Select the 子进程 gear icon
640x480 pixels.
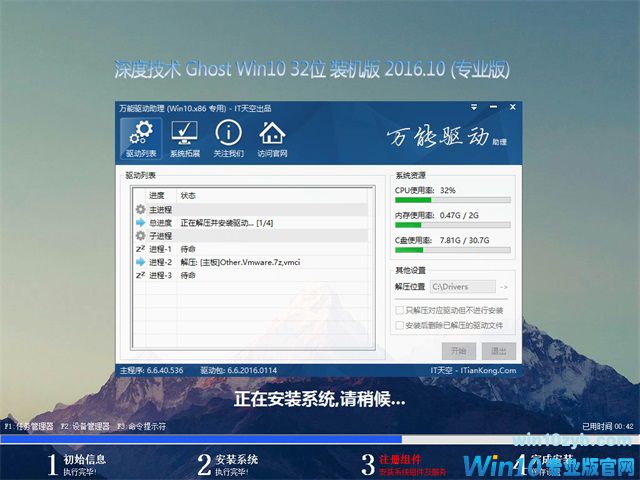(140, 236)
